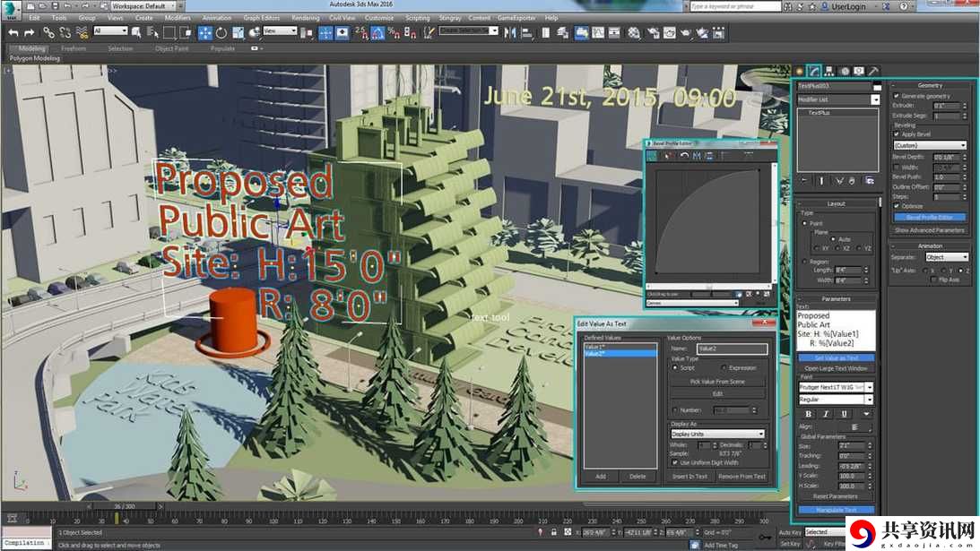Open the View reference coordinate dropdown
The image size is (980, 551).
(280, 30)
